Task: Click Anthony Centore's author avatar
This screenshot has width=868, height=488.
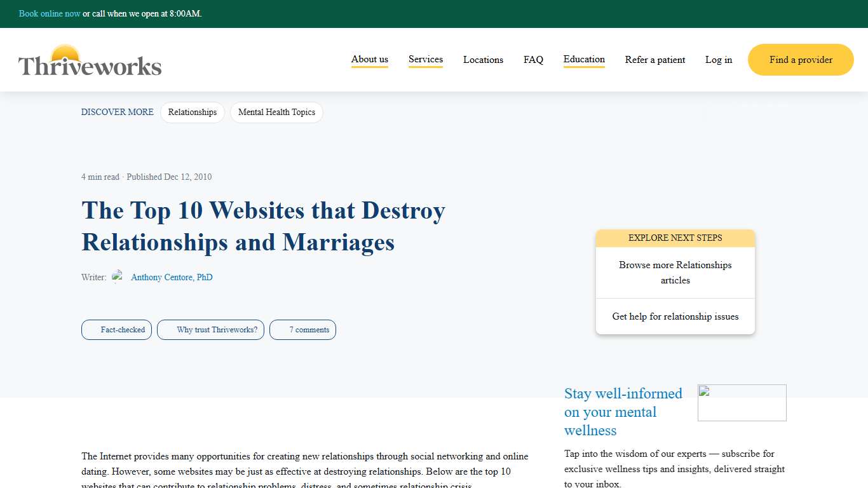Action: point(118,276)
